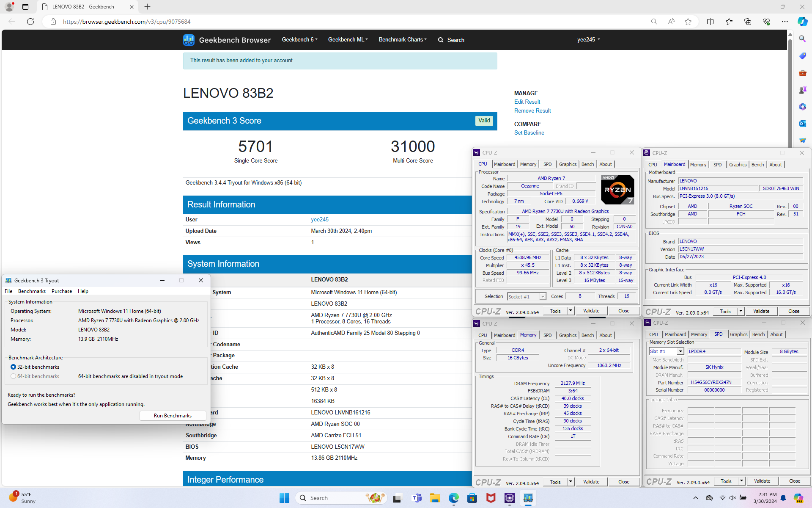Click Close button in CPU-Z SPD window

pyautogui.click(x=795, y=481)
